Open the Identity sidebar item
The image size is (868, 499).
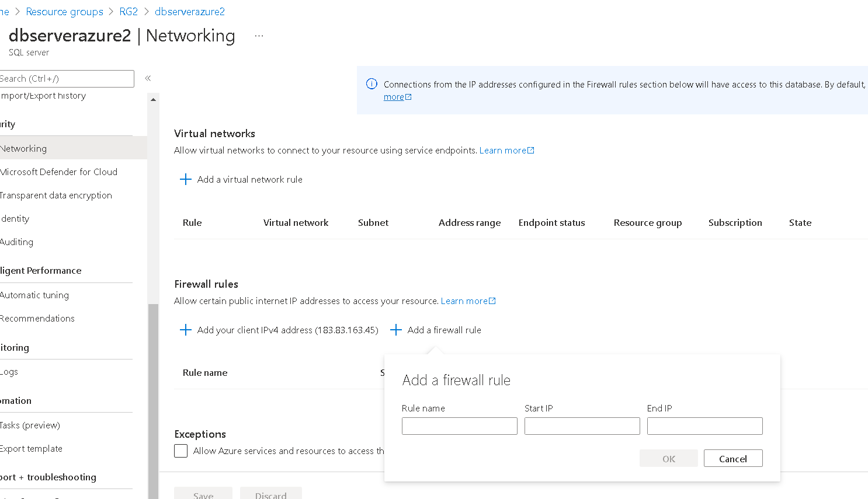[x=15, y=218]
